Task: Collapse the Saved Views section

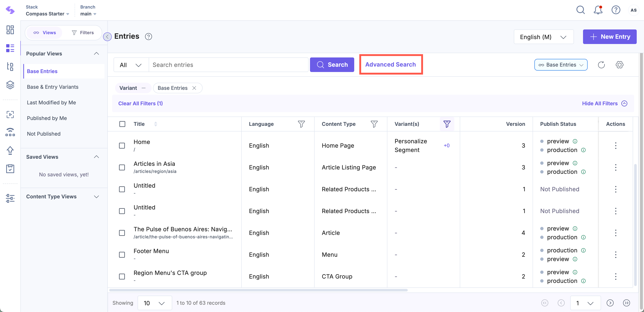Action: click(x=96, y=157)
